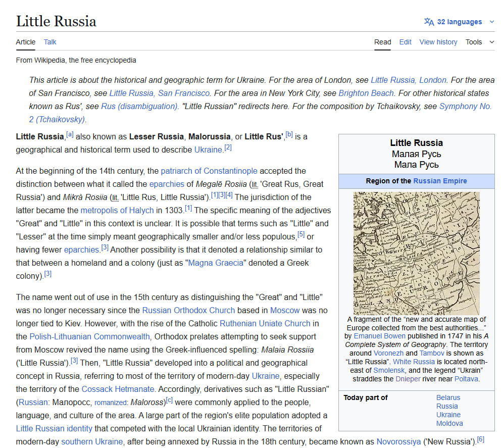Image resolution: width=501 pixels, height=448 pixels.
Task: Open Russia link under Today part of
Action: (446, 406)
